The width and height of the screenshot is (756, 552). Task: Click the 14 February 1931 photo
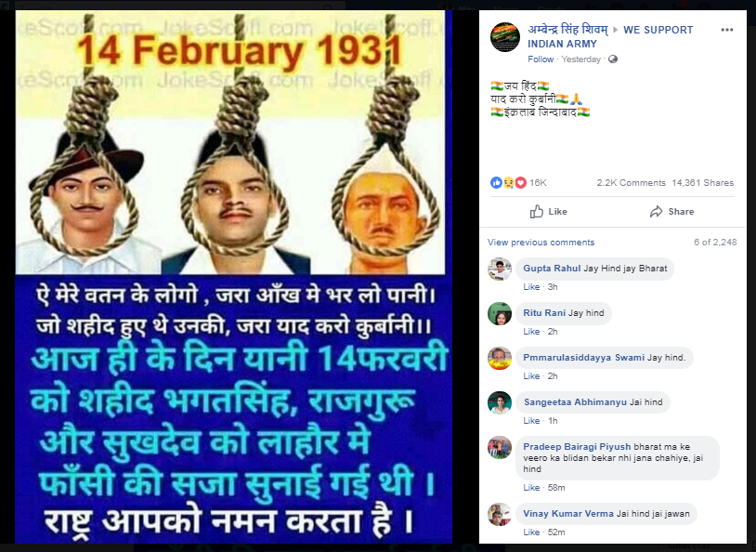point(233,277)
